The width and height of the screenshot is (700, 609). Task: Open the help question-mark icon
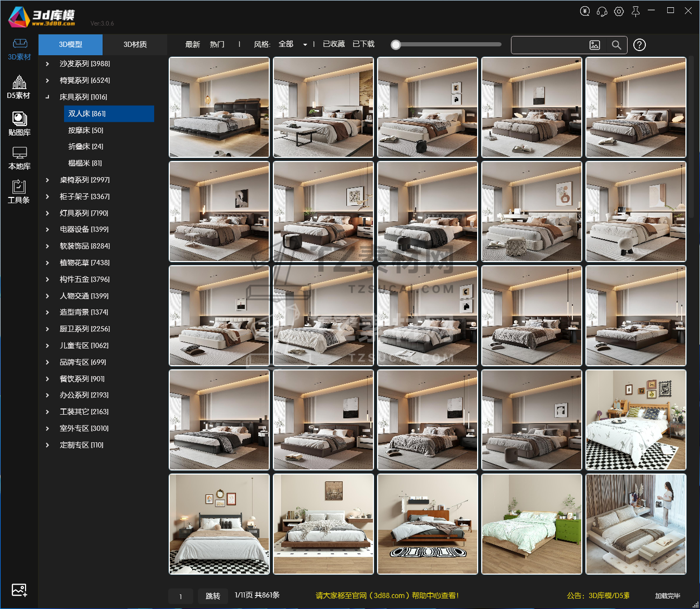(640, 45)
